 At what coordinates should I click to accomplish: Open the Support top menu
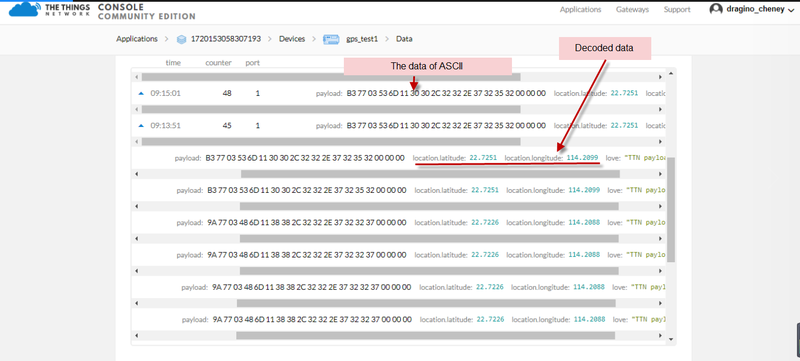677,10
